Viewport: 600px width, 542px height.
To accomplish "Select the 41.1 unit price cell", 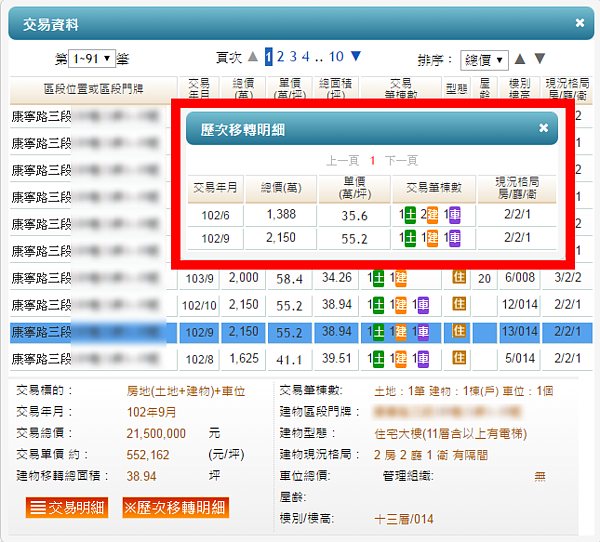I will click(x=289, y=360).
